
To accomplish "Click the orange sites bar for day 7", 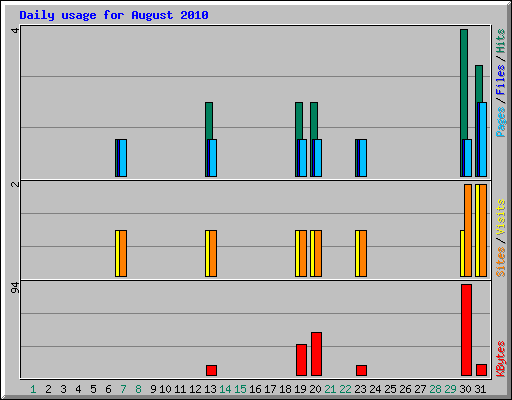I will [123, 253].
